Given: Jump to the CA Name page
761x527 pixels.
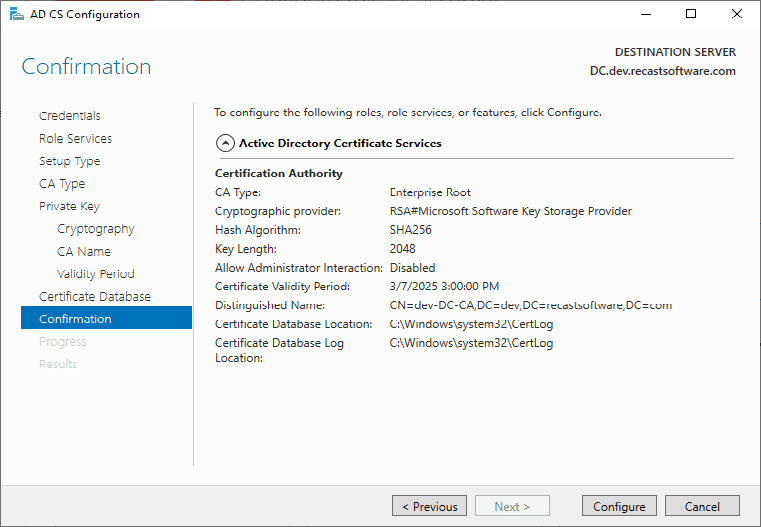Looking at the screenshot, I should 84,252.
